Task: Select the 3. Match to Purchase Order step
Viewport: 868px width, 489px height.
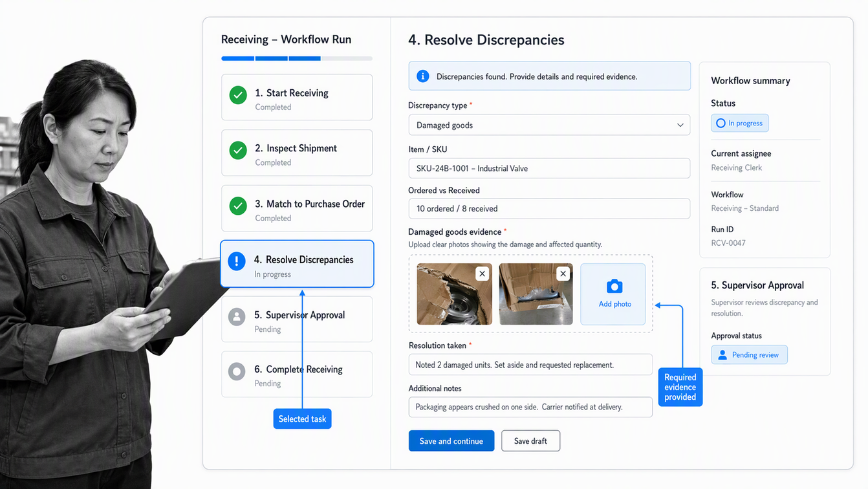Action: tap(297, 208)
